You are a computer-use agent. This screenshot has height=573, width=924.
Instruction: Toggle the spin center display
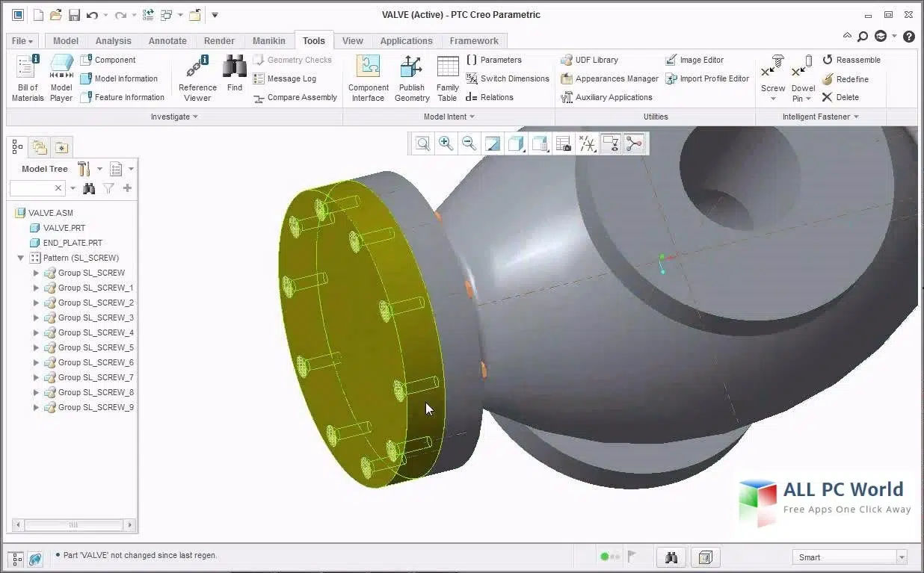point(635,143)
